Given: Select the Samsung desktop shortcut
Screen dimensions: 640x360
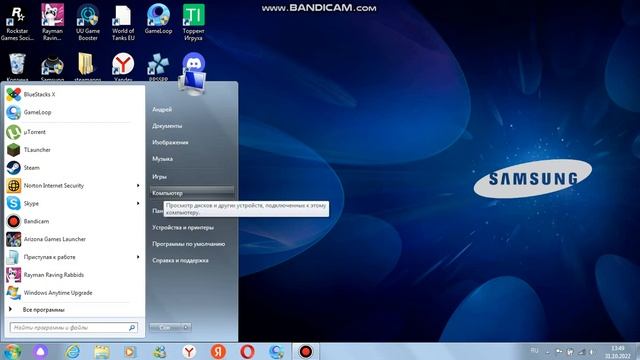Looking at the screenshot, I should tap(52, 67).
